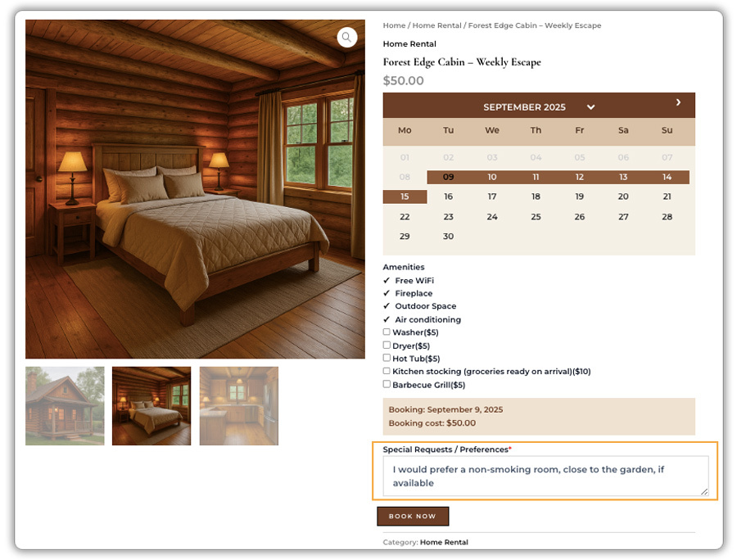Select September 16 on the calendar
Screen dimensions: 737x560
[x=448, y=196]
